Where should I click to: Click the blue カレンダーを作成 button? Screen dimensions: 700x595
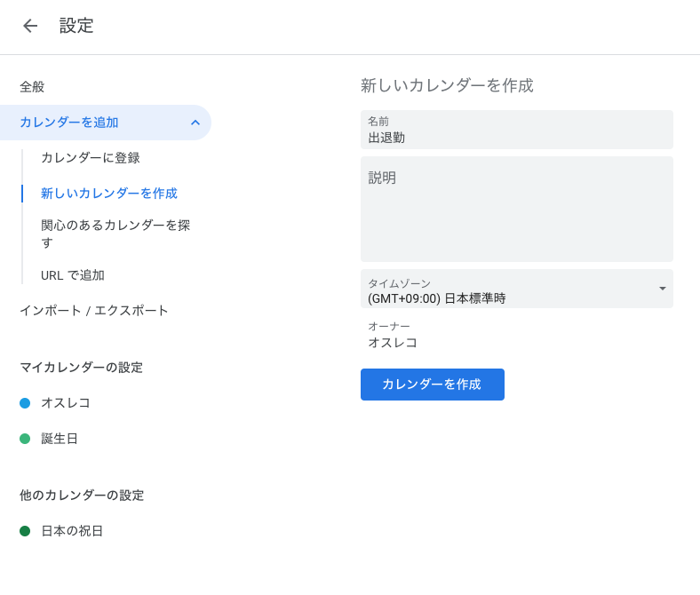pos(432,385)
